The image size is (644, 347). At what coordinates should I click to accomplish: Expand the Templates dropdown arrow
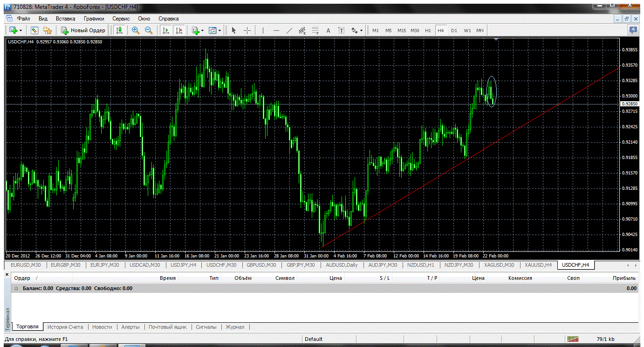pos(220,31)
